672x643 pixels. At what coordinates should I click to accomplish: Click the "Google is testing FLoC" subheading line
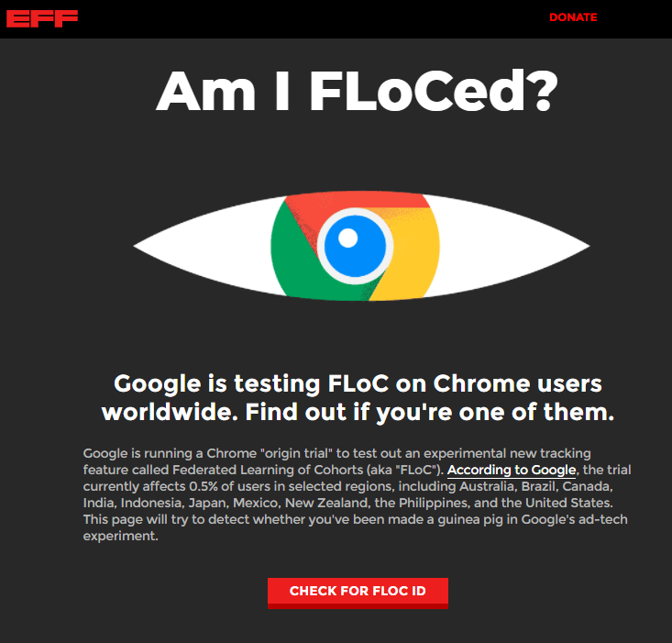(358, 383)
